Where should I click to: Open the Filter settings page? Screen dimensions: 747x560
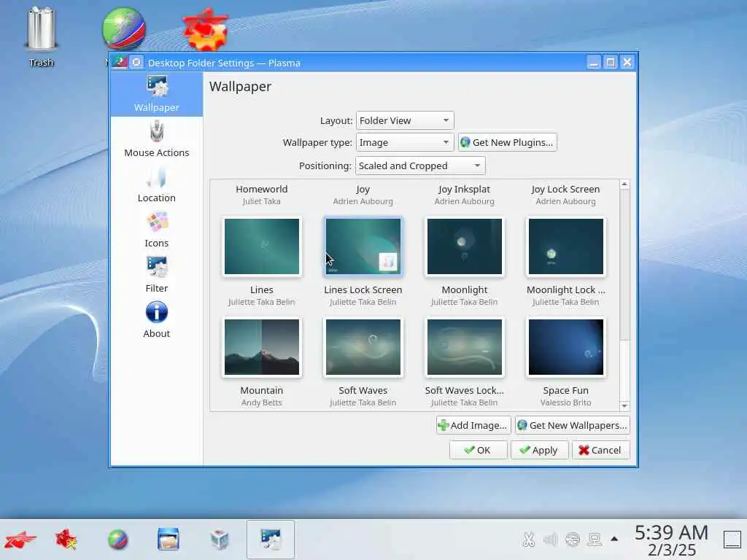tap(157, 275)
